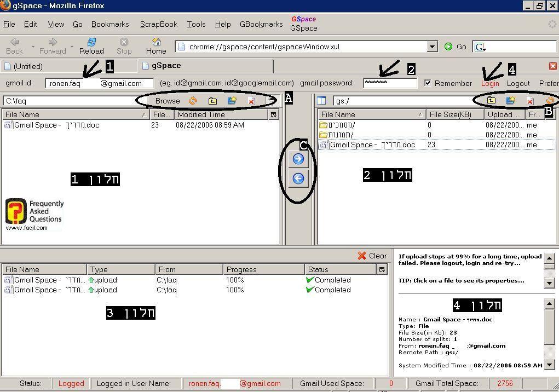Open the Edit menu
The height and width of the screenshot is (392, 559).
(x=30, y=24)
